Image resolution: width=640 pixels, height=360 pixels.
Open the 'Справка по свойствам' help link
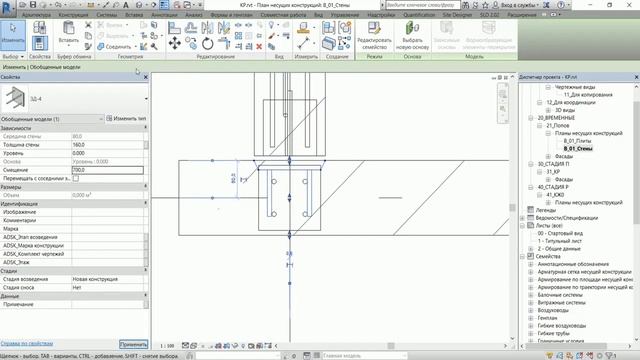click(27, 344)
